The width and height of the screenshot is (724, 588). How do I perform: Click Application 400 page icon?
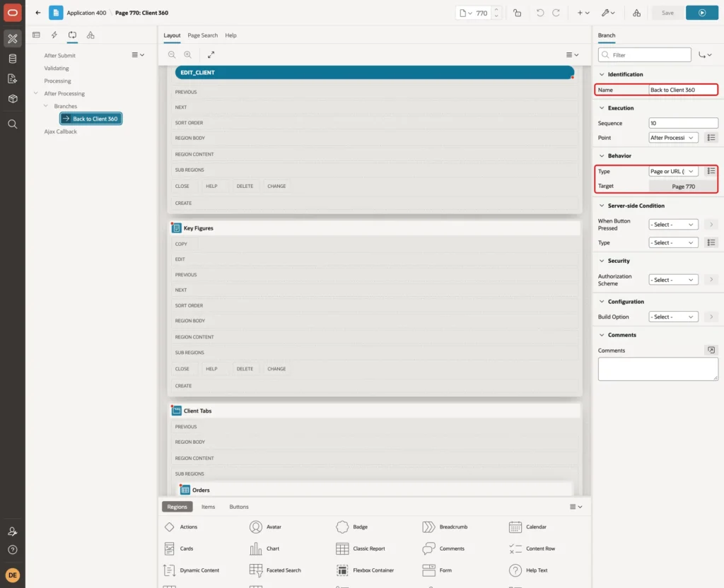click(x=56, y=13)
